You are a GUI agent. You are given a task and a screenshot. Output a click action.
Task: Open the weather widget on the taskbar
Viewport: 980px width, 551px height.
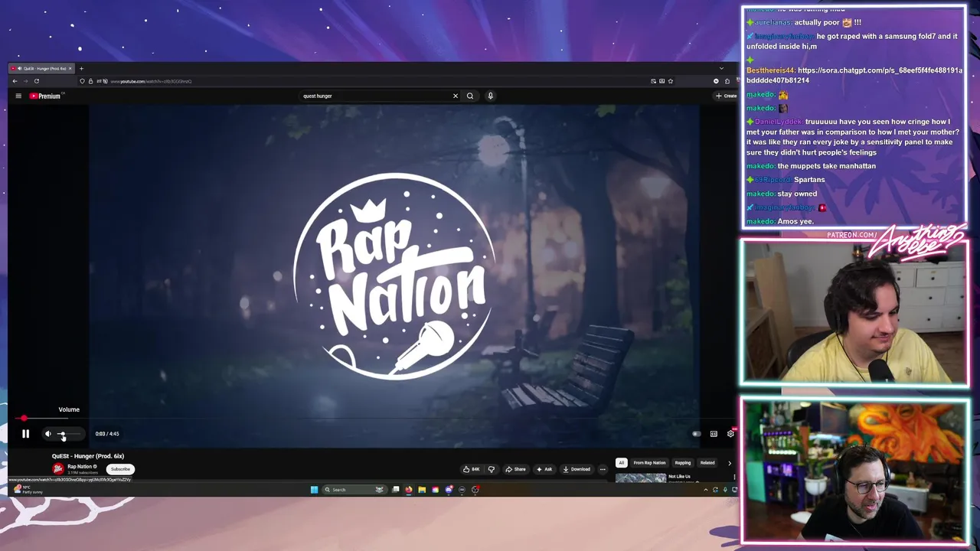pos(29,489)
